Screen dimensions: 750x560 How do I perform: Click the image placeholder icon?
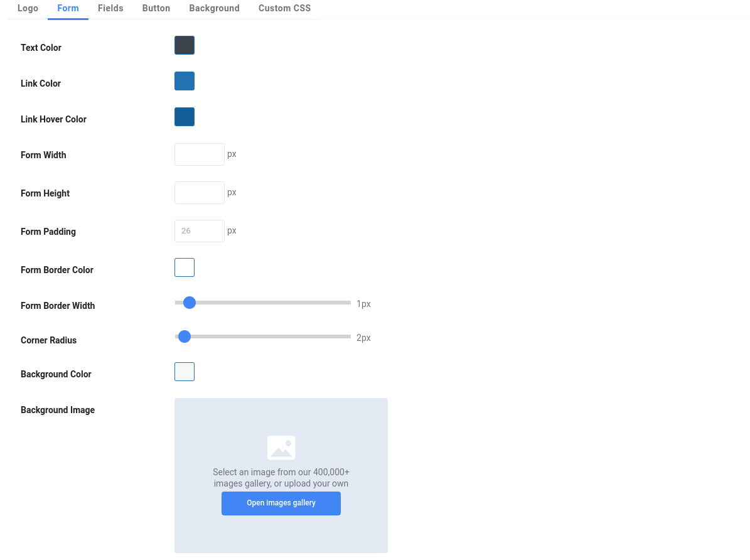pos(281,448)
